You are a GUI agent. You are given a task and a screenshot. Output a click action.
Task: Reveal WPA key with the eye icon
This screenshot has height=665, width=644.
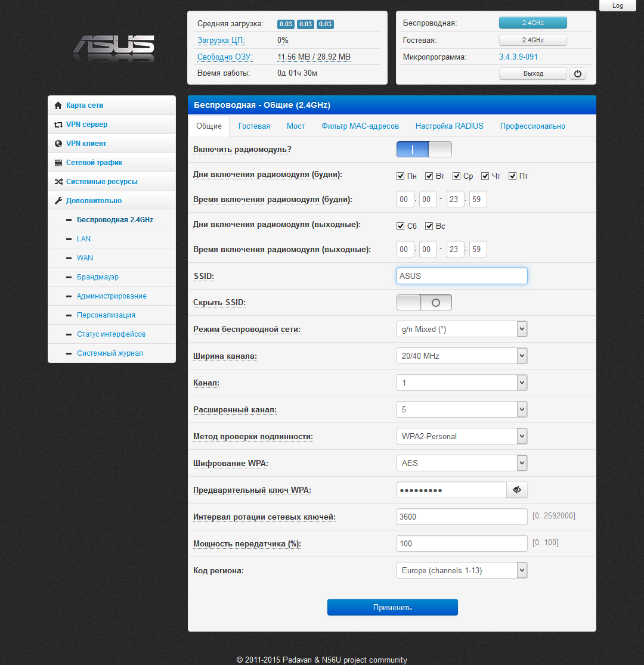coord(516,490)
